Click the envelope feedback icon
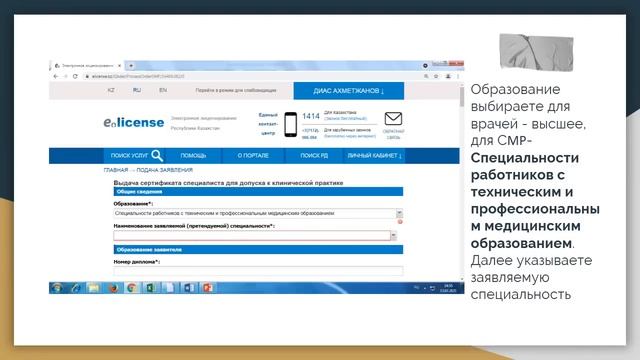 click(x=393, y=119)
